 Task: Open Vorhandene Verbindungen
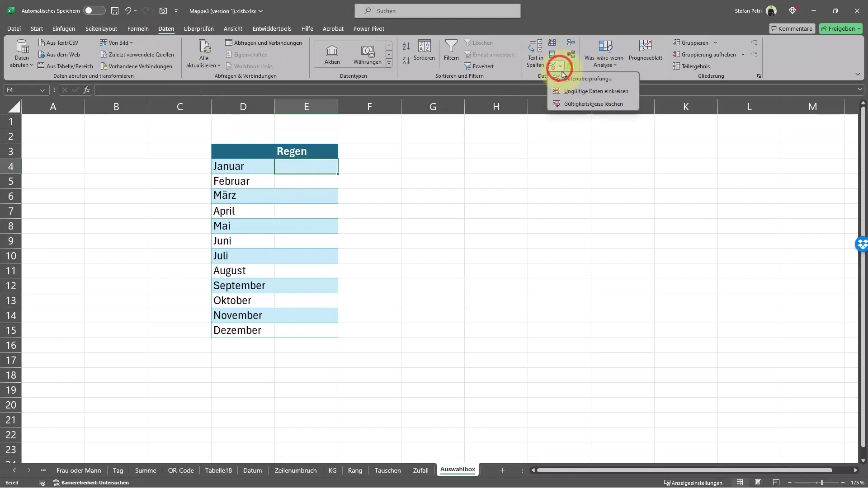136,66
